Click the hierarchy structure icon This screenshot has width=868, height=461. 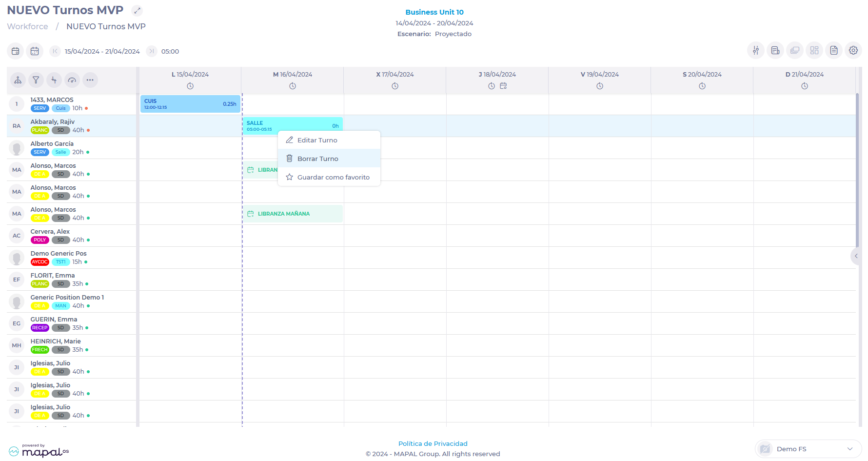coord(18,80)
